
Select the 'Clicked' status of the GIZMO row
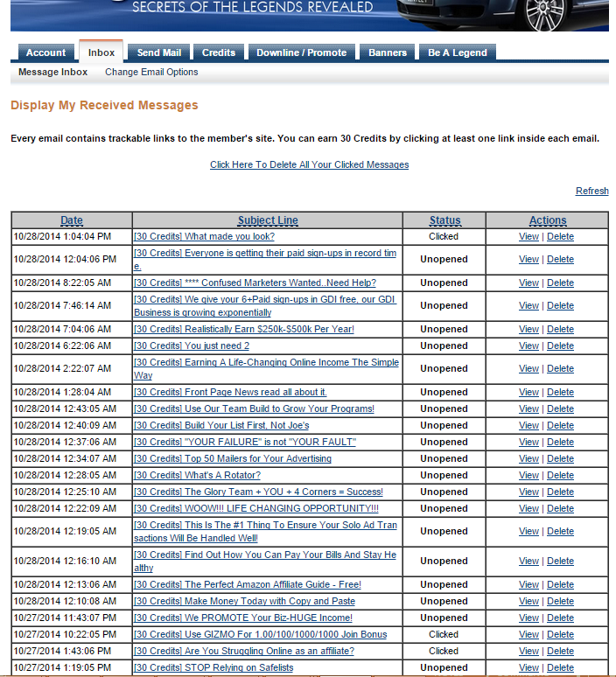click(x=444, y=635)
